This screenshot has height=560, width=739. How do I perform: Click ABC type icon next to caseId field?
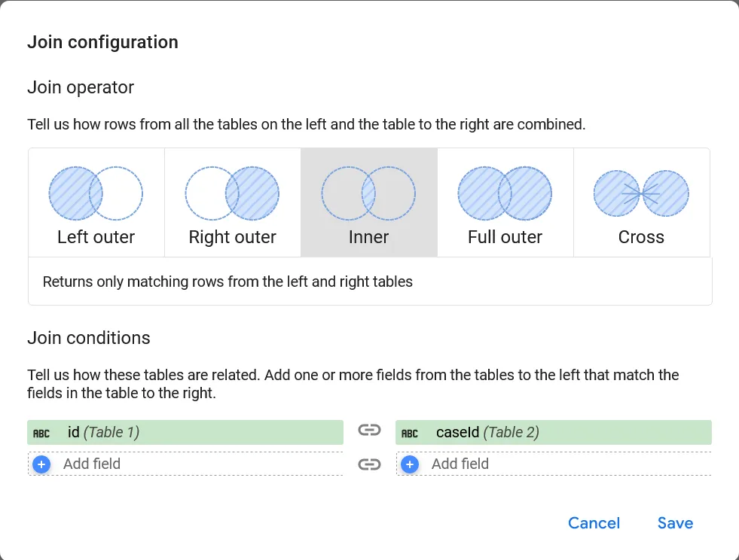tap(410, 433)
